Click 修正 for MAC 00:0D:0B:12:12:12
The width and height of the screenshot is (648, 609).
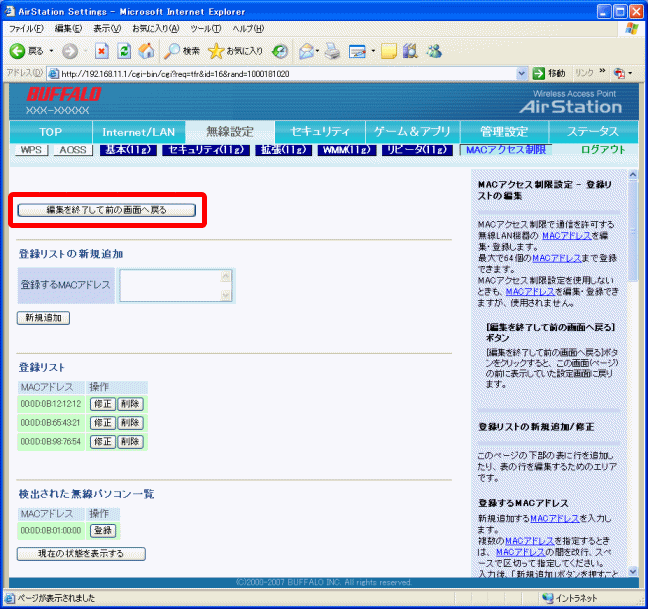click(x=103, y=404)
